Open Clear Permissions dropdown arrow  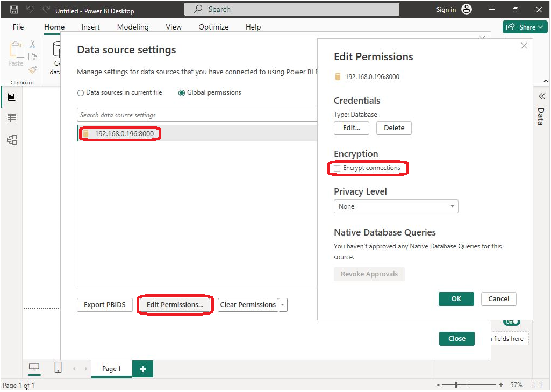pyautogui.click(x=283, y=305)
